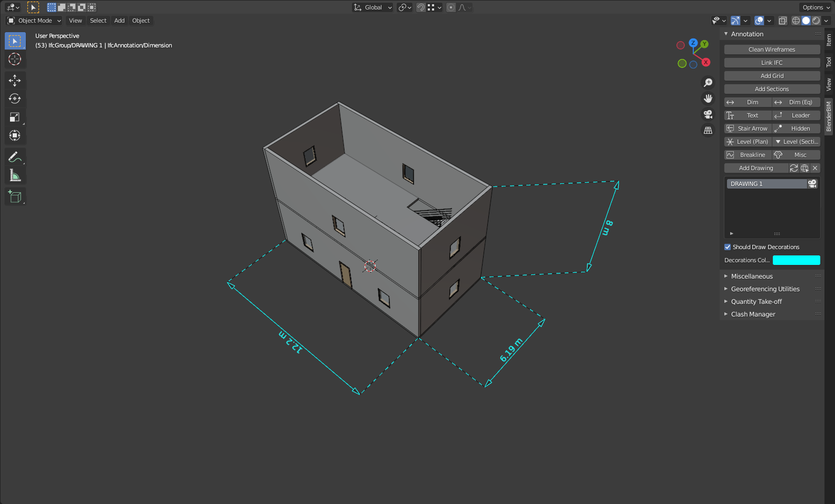Open editor type dropdown

tap(13, 7)
